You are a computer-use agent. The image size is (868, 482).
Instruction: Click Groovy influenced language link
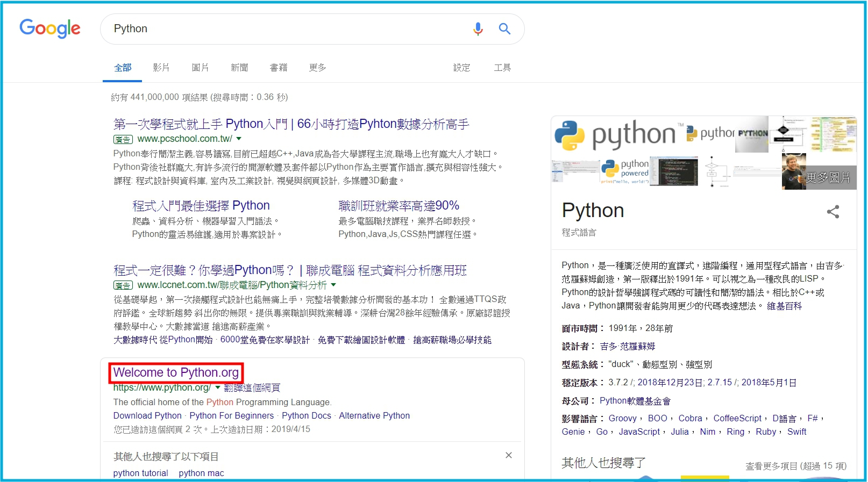click(622, 419)
